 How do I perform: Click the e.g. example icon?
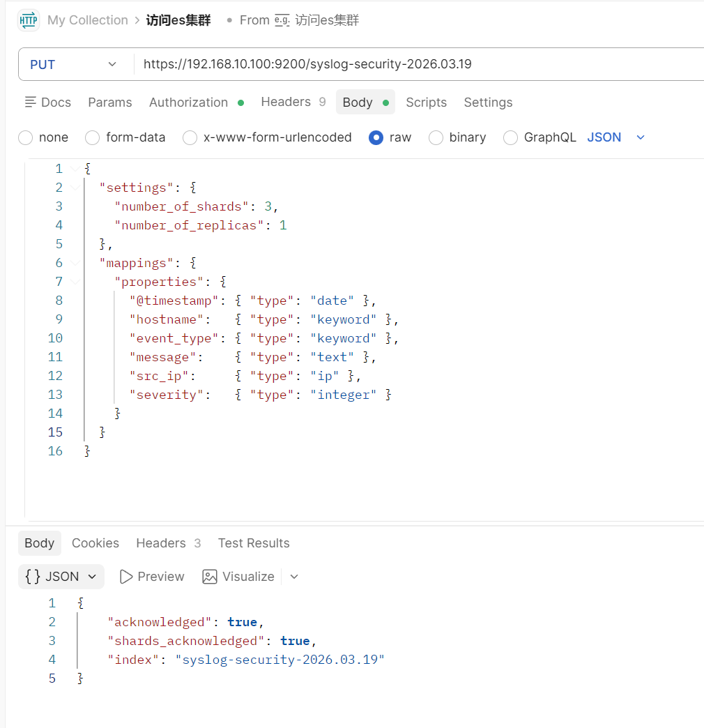282,20
